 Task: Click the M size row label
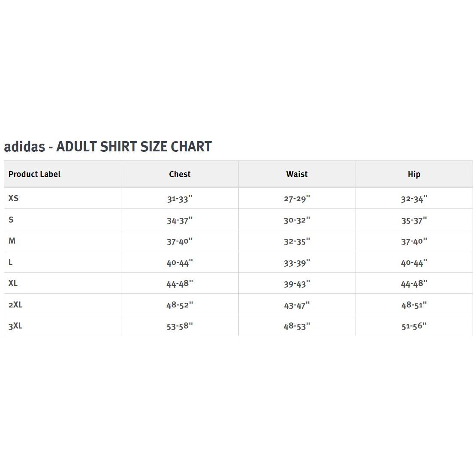(12, 241)
